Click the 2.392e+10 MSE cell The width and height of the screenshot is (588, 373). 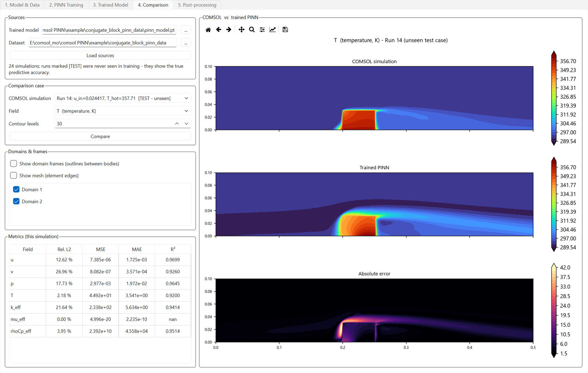[101, 331]
